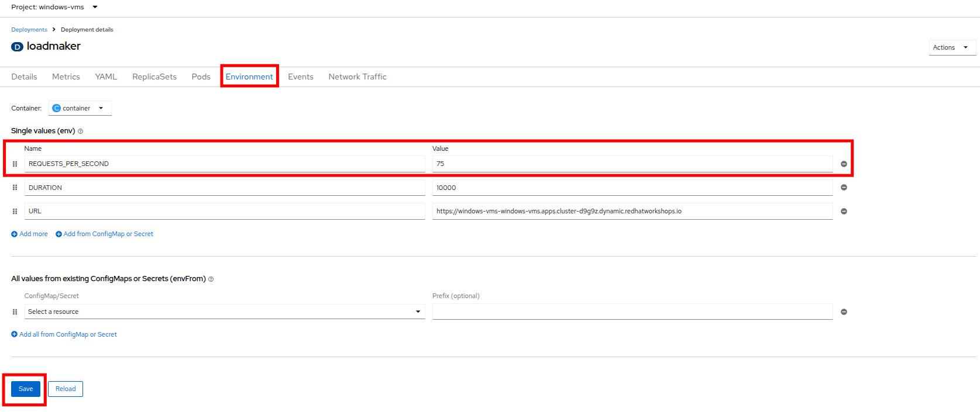Click drag handle beside URL row
Viewport: 980px width, 415px height.
[15, 212]
